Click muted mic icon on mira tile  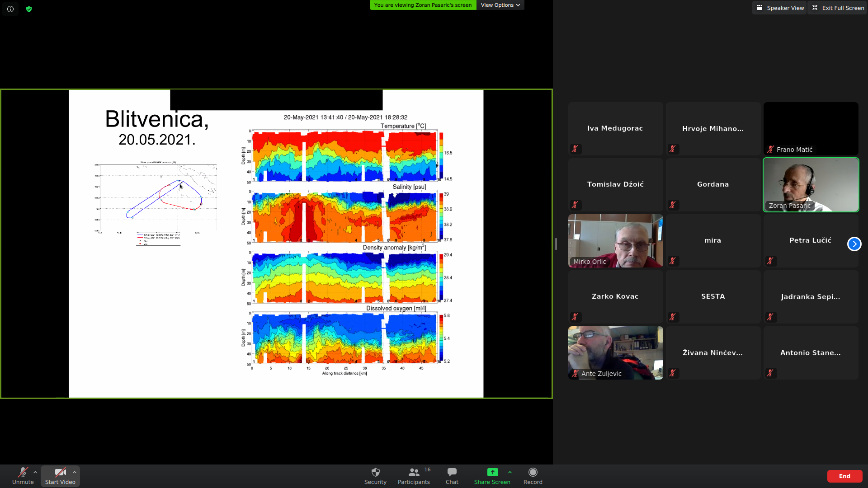(673, 261)
